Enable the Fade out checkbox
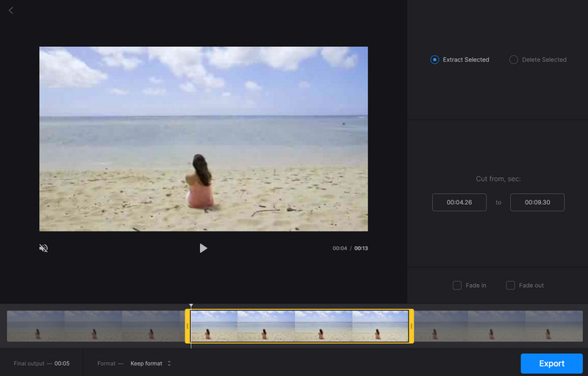 click(510, 286)
